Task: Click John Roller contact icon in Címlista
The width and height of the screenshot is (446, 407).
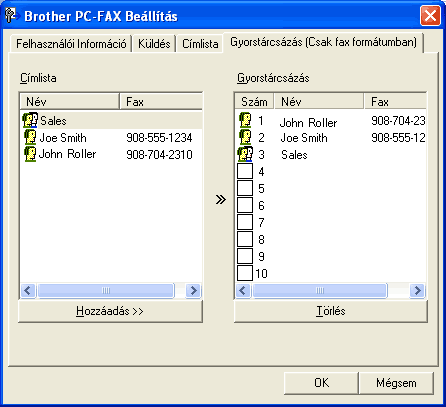Action: (x=30, y=154)
